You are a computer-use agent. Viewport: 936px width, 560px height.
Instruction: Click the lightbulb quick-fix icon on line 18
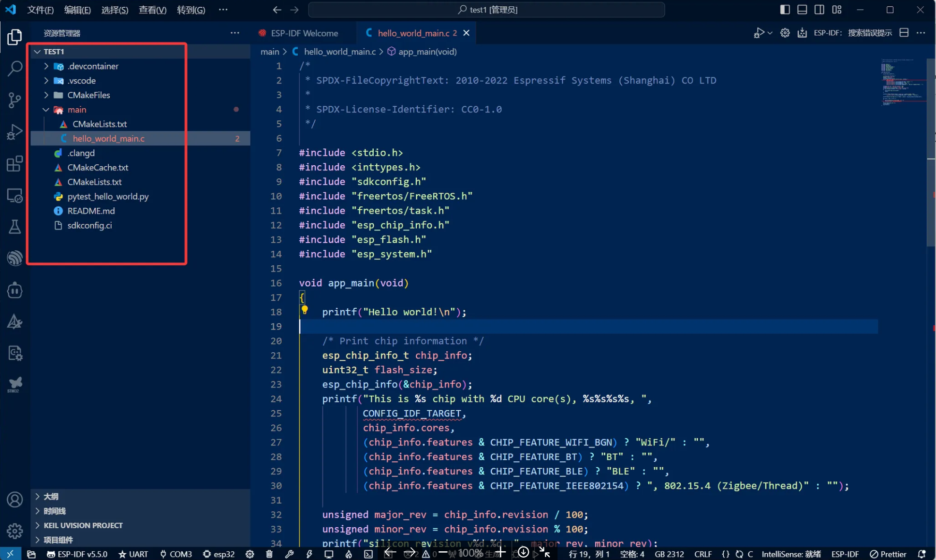pyautogui.click(x=305, y=310)
